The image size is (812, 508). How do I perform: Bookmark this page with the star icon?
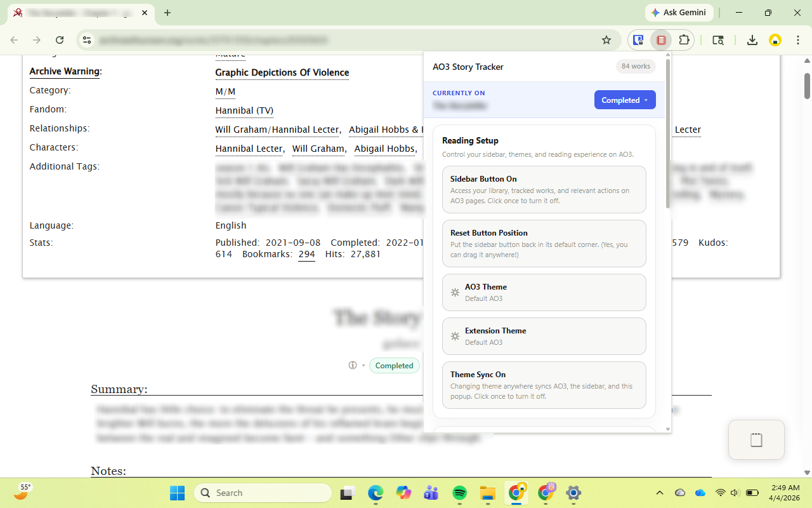(606, 40)
